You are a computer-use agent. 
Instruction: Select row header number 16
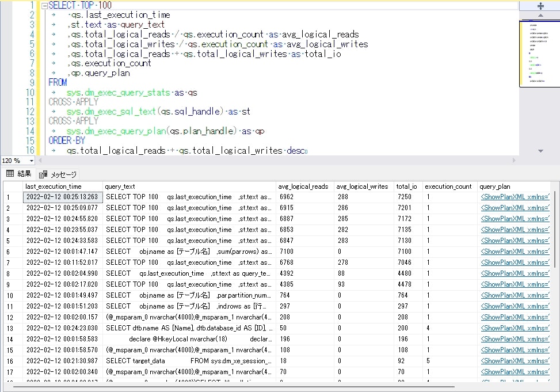coord(13,361)
